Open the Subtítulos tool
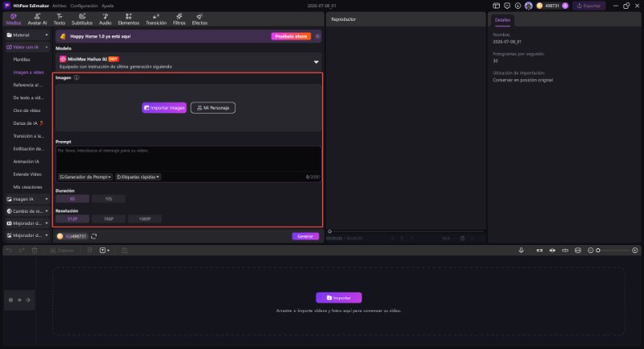644x349 pixels. [82, 19]
